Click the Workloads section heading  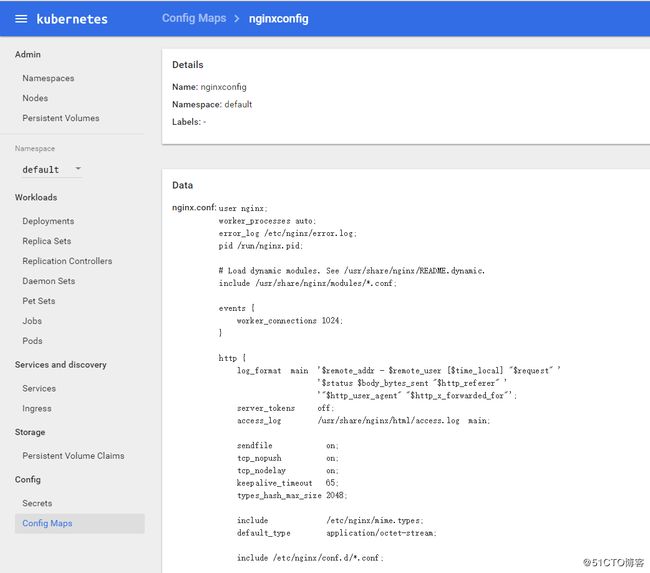(x=36, y=197)
